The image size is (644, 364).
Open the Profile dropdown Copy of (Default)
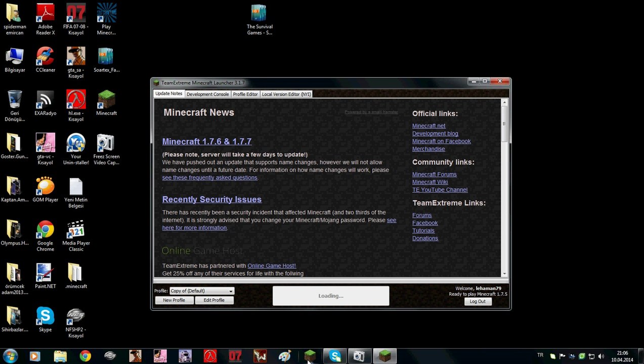tap(201, 291)
